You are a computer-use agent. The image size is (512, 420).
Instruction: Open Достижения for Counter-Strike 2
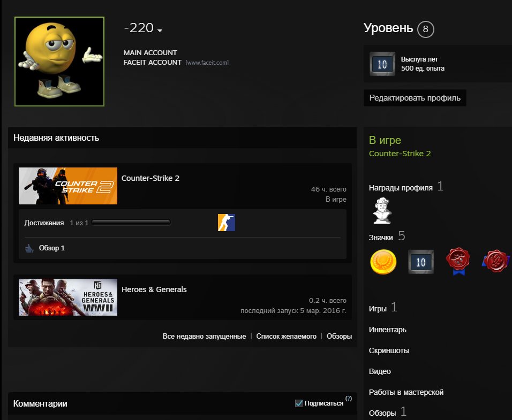tap(44, 223)
